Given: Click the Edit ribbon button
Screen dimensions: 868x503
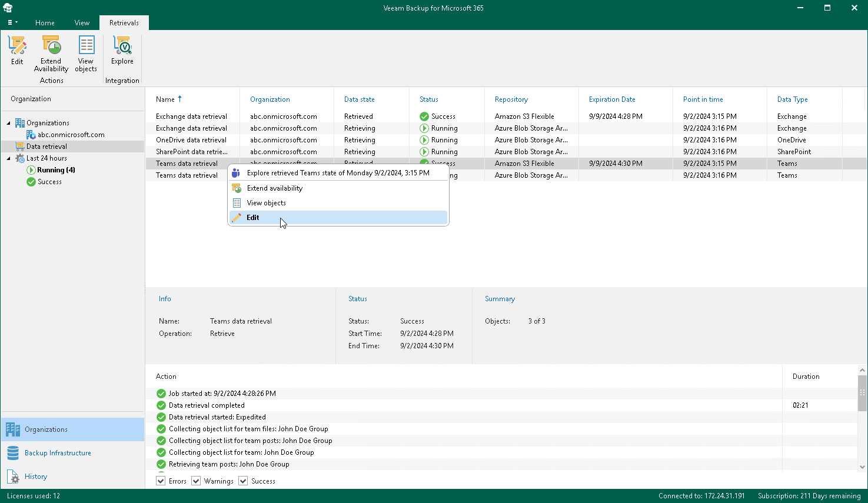Looking at the screenshot, I should tap(17, 51).
